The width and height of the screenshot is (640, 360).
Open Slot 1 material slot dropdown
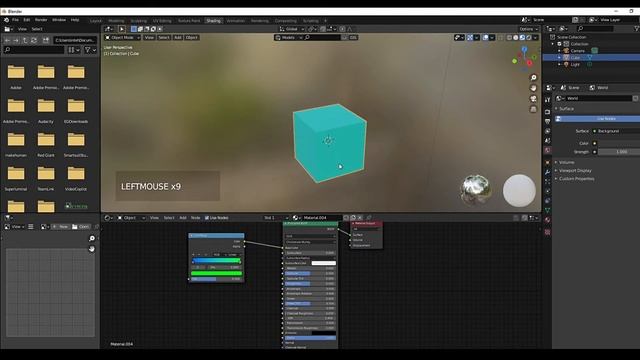click(x=276, y=218)
